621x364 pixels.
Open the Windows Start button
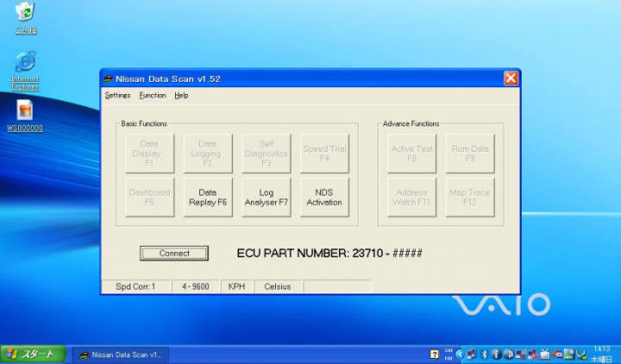[x=33, y=355]
